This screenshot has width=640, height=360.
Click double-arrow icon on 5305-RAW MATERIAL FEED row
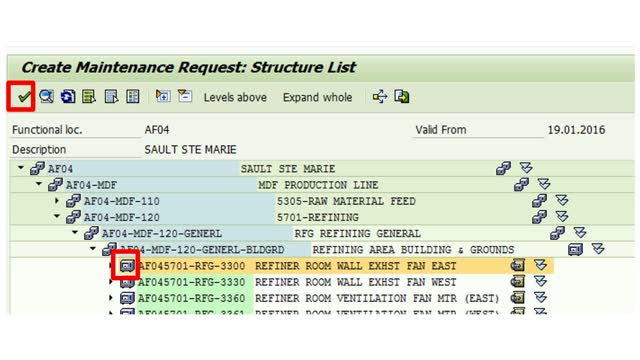click(x=562, y=200)
